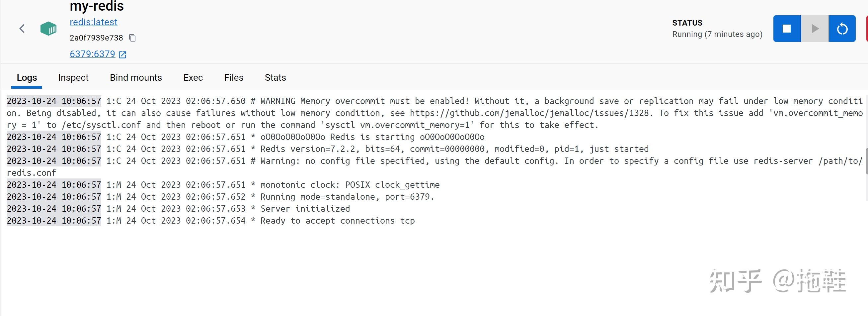This screenshot has height=316, width=868.
Task: Click the red delete button at far right
Action: point(867,29)
